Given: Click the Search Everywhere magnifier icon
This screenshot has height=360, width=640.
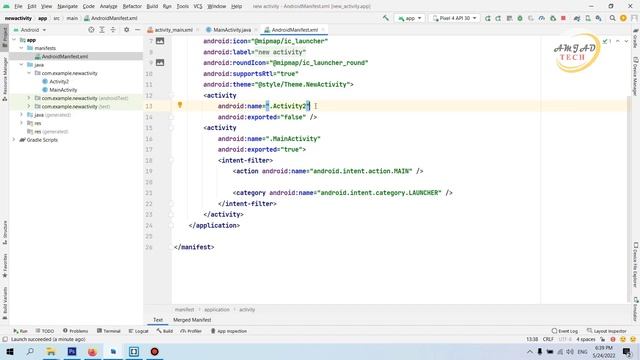Looking at the screenshot, I should [x=612, y=18].
